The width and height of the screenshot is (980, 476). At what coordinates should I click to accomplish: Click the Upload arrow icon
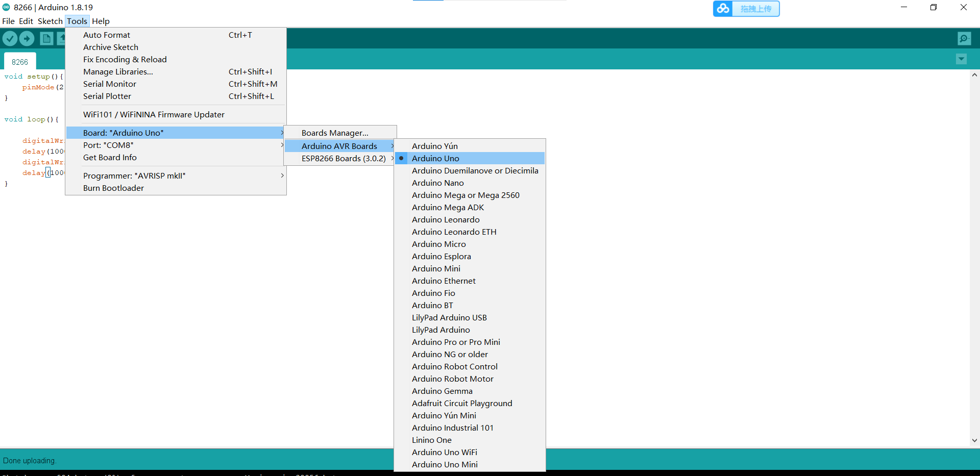pyautogui.click(x=27, y=38)
